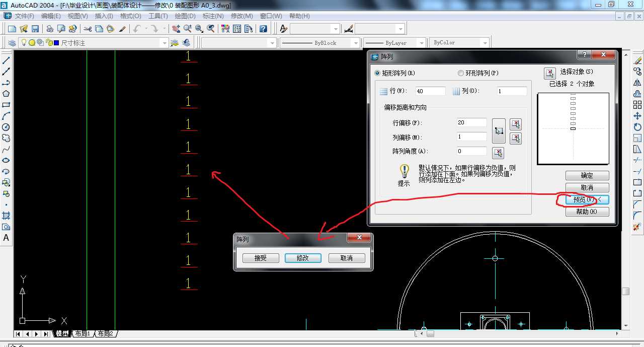Open a drawing with Open icon
Screen dimensions: 644x347
point(24,29)
